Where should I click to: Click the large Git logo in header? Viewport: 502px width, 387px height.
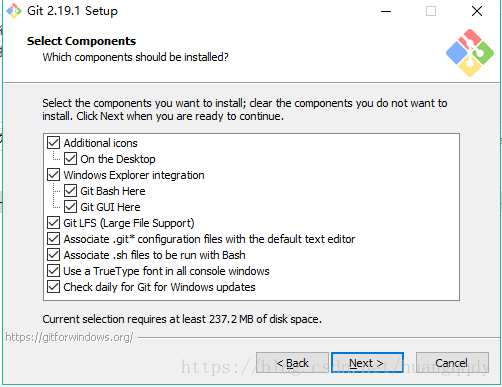[x=470, y=53]
